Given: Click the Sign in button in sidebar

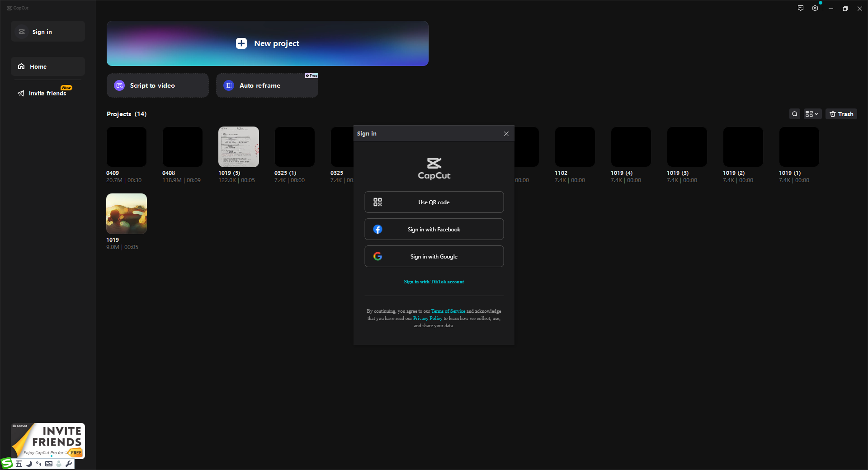Looking at the screenshot, I should [x=48, y=32].
